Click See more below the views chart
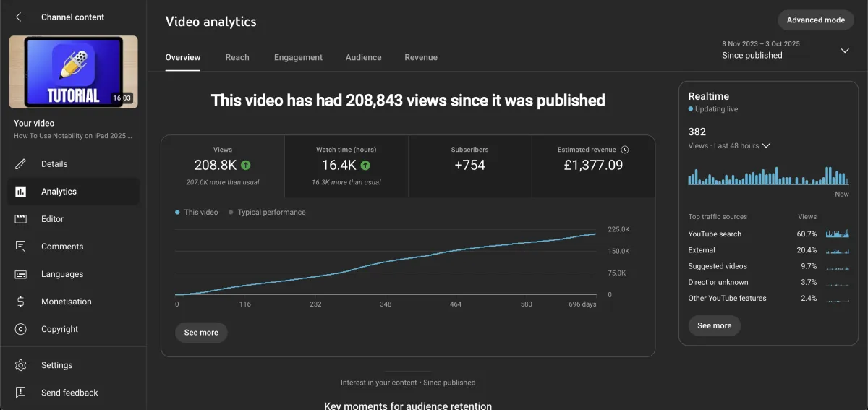 (x=201, y=333)
